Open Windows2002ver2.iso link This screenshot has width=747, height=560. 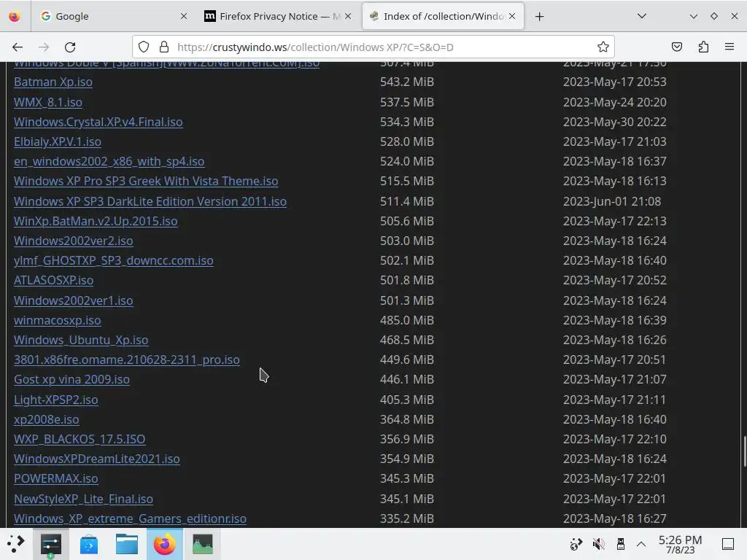(x=74, y=241)
